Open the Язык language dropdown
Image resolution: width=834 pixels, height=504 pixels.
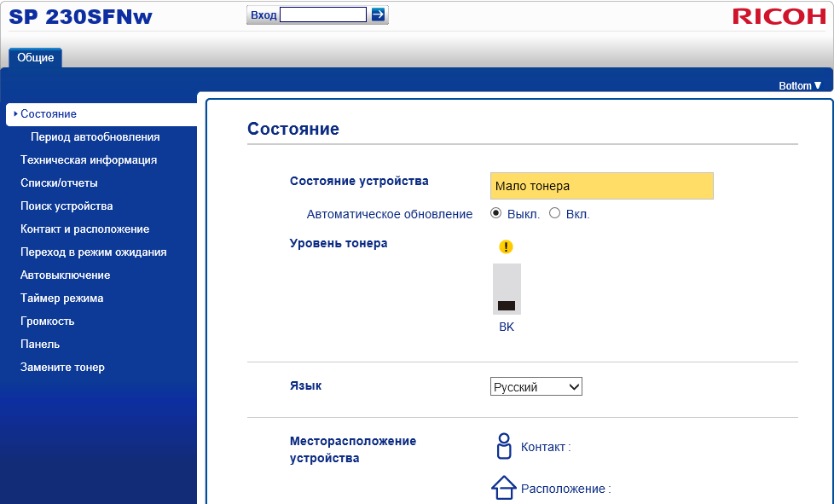(x=536, y=386)
